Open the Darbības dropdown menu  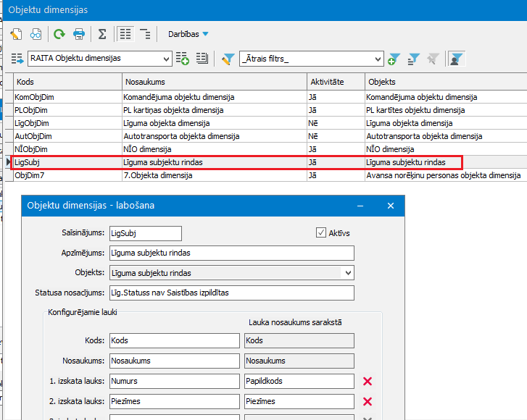[188, 34]
